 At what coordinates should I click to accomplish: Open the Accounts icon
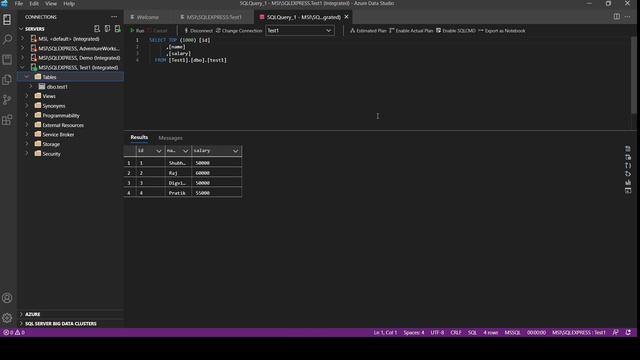click(x=7, y=298)
